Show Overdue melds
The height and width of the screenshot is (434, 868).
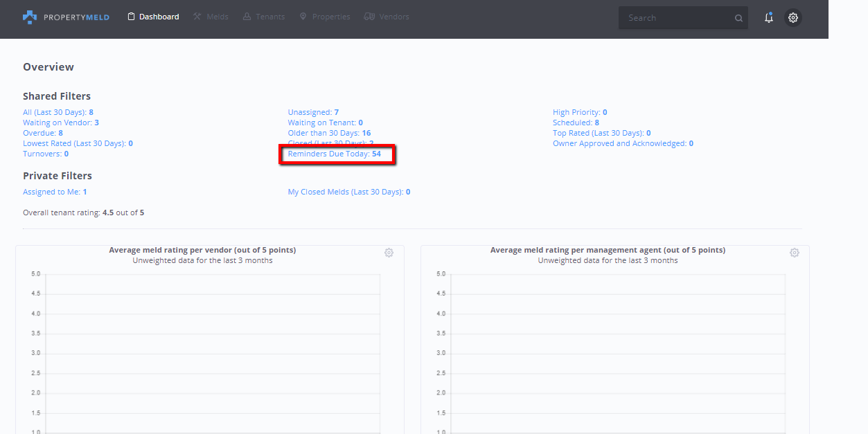pos(42,133)
